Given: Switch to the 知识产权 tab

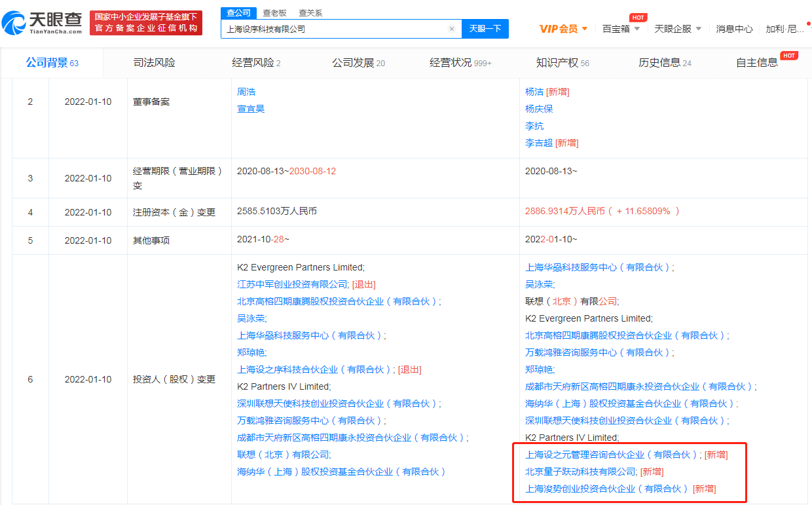Looking at the screenshot, I should pos(563,63).
